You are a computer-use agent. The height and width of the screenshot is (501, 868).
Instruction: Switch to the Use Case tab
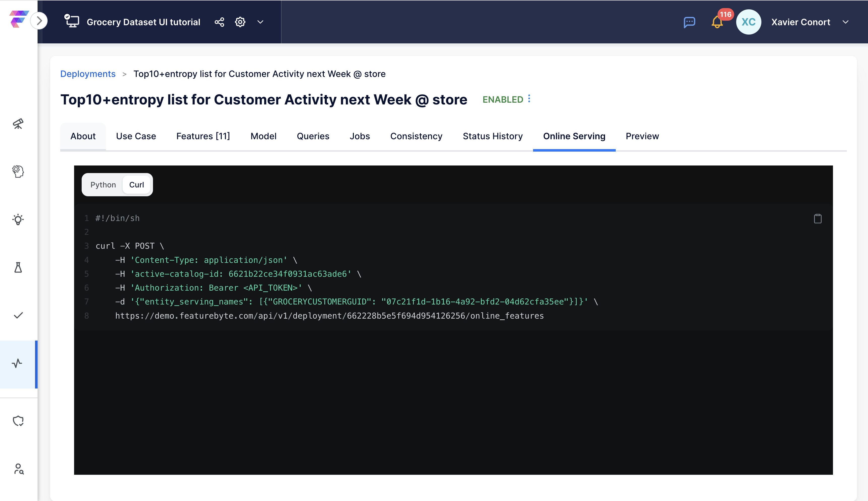(136, 136)
